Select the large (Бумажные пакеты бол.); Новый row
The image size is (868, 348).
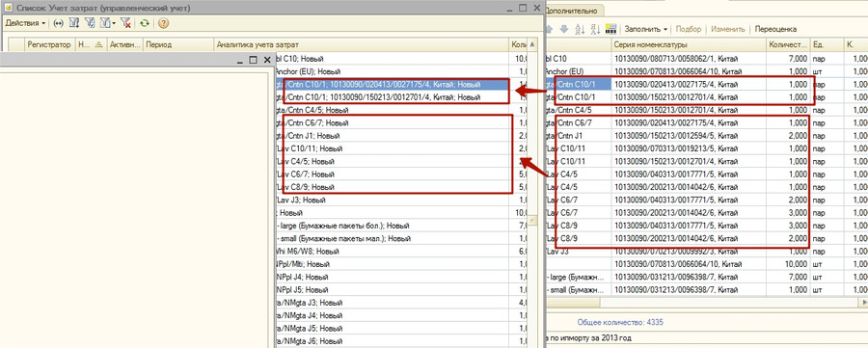click(x=393, y=226)
